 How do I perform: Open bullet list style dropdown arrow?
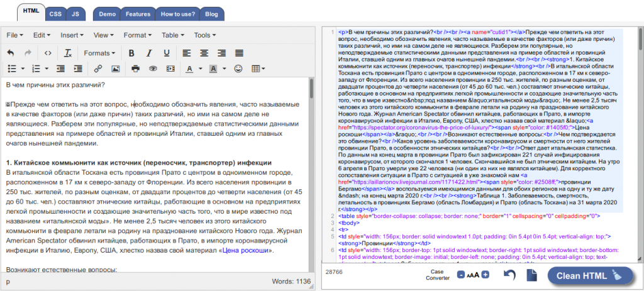click(23, 69)
